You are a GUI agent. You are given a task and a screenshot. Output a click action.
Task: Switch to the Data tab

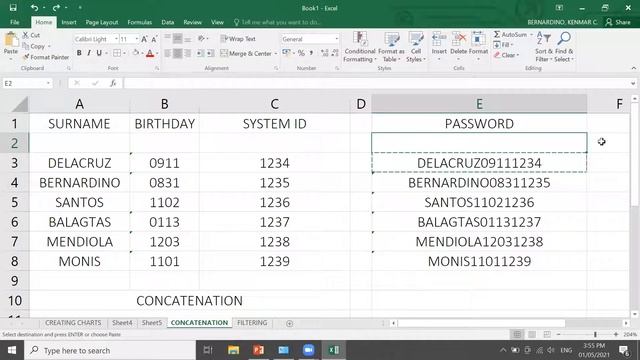click(167, 22)
